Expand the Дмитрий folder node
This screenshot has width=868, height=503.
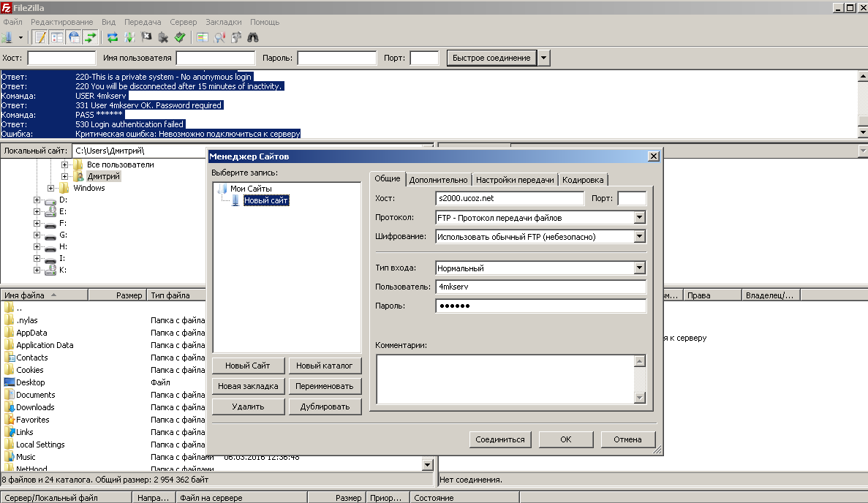[64, 176]
